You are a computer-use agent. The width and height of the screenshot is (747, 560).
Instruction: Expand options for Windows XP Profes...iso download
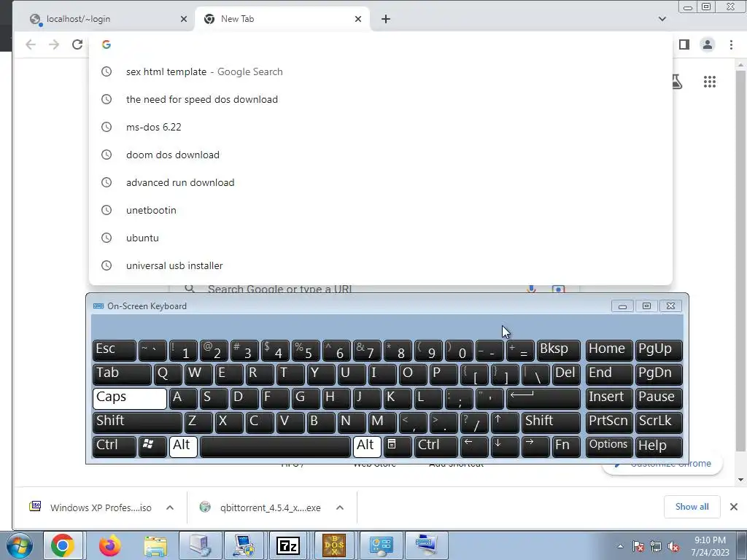(170, 507)
